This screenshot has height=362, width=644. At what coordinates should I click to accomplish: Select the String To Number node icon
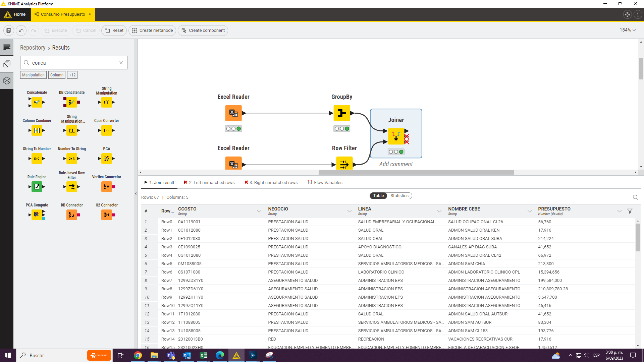pyautogui.click(x=37, y=159)
